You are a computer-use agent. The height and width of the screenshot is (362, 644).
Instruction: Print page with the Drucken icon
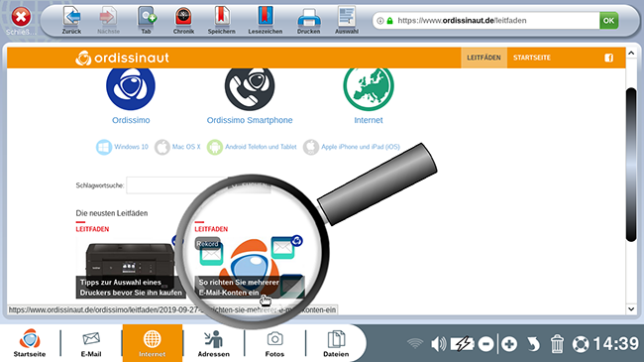[309, 18]
